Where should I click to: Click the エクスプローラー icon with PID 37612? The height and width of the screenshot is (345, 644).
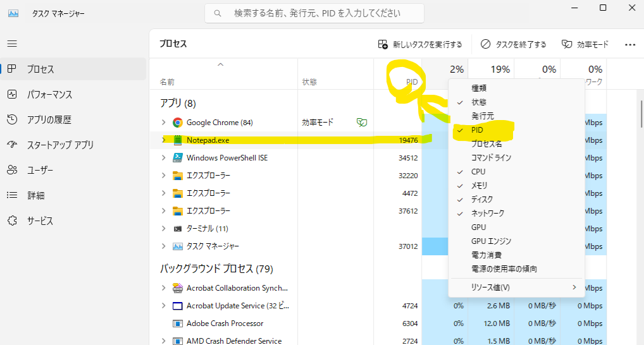click(177, 211)
